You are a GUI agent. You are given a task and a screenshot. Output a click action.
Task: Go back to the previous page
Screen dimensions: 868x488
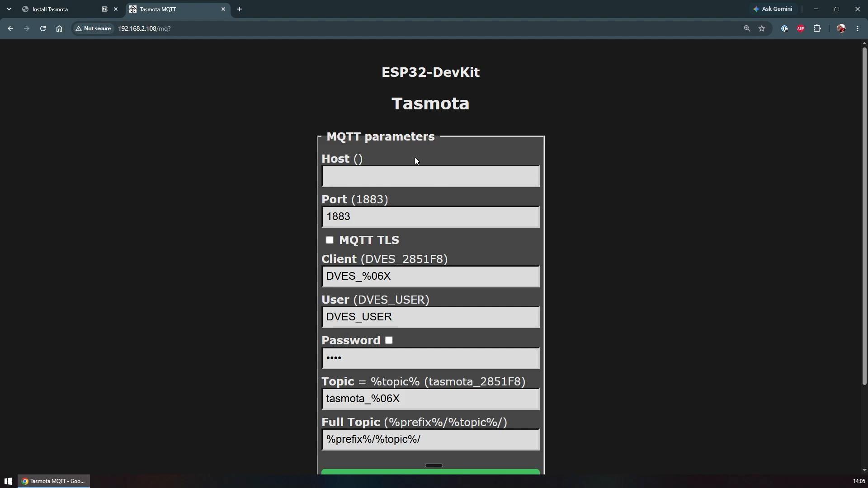pyautogui.click(x=10, y=28)
